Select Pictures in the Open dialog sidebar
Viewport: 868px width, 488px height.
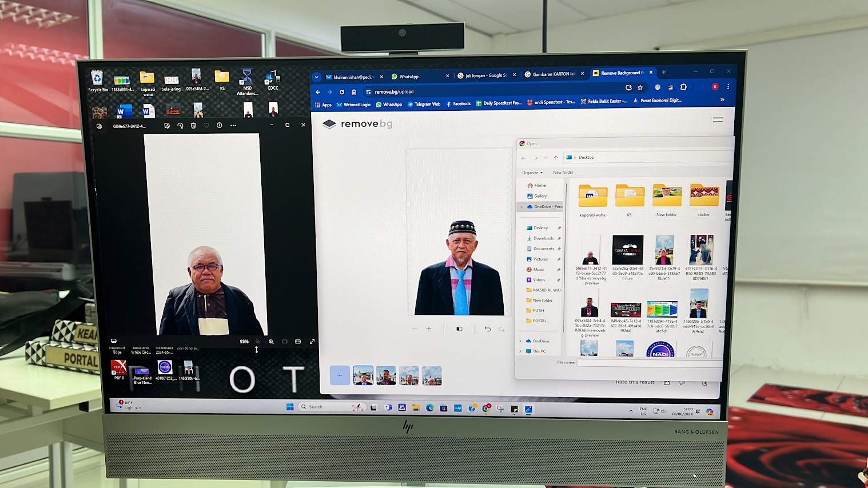coord(537,259)
